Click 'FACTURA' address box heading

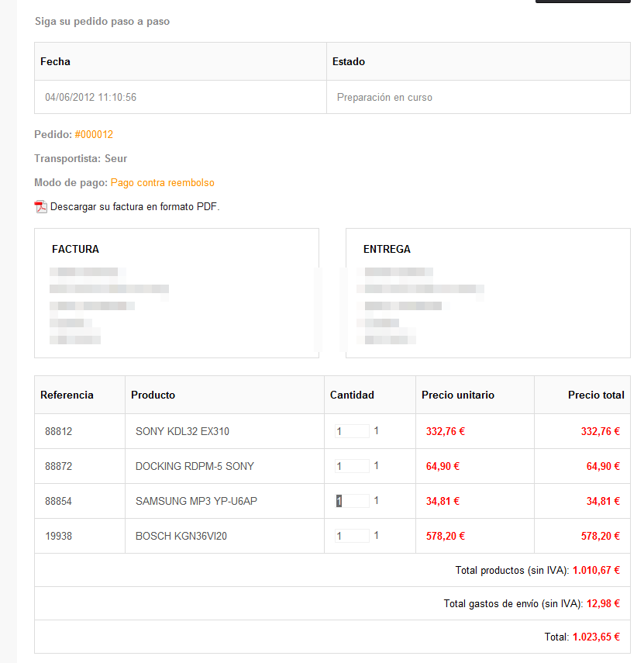[75, 249]
